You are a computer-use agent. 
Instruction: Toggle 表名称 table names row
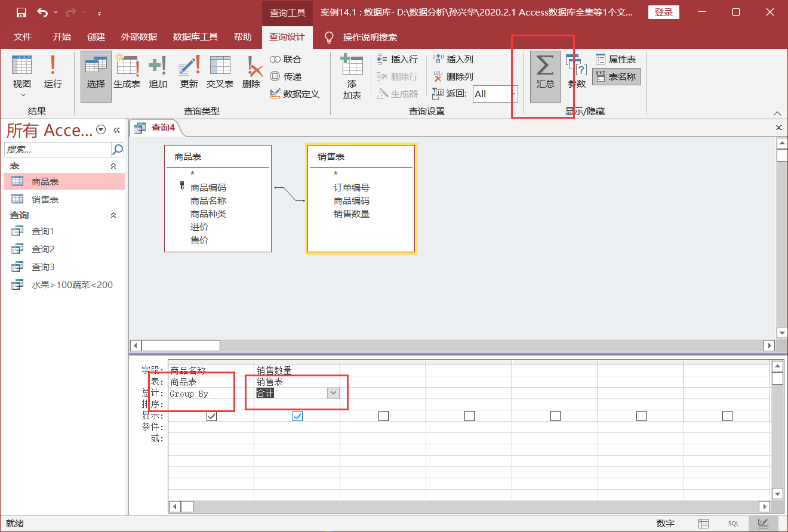tap(616, 76)
